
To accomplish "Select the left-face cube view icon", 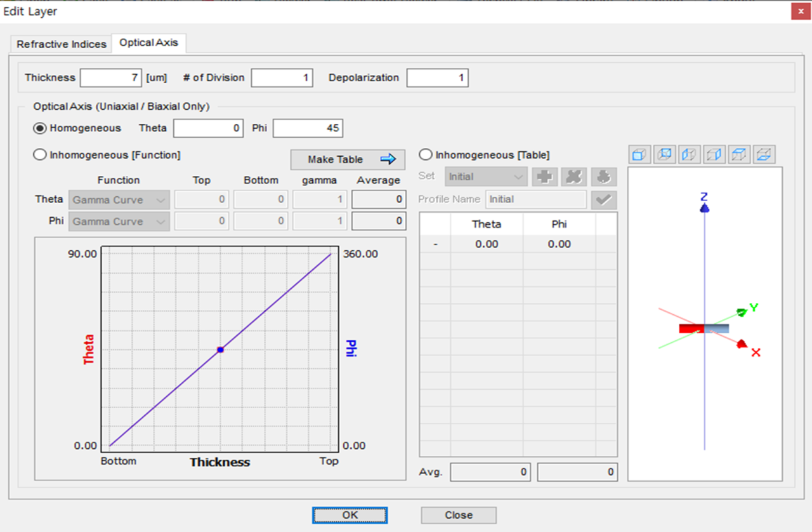I will pyautogui.click(x=689, y=154).
